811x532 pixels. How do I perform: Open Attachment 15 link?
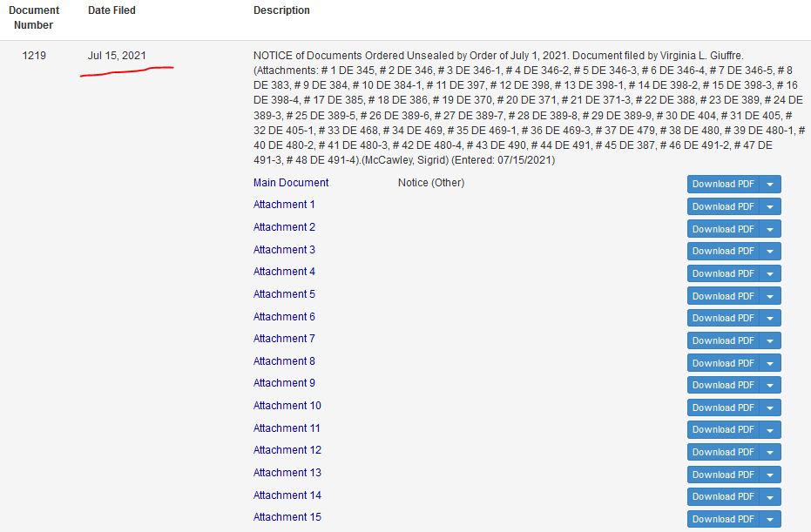click(287, 517)
